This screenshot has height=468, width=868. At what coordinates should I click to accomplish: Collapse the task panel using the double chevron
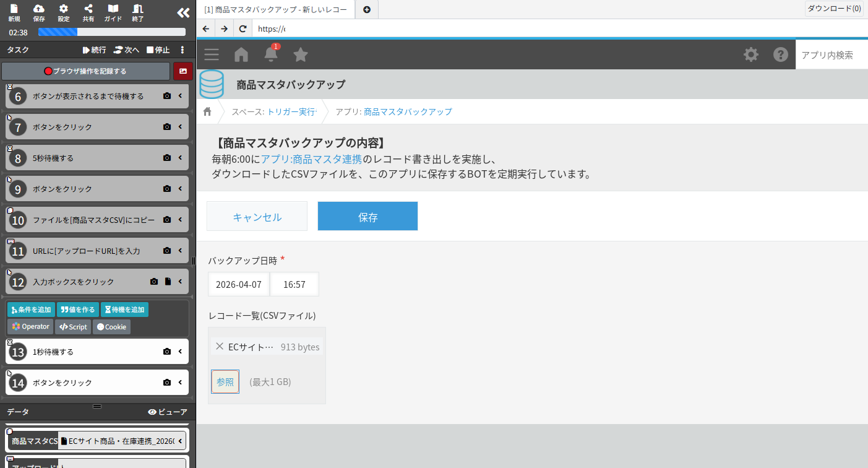click(183, 12)
